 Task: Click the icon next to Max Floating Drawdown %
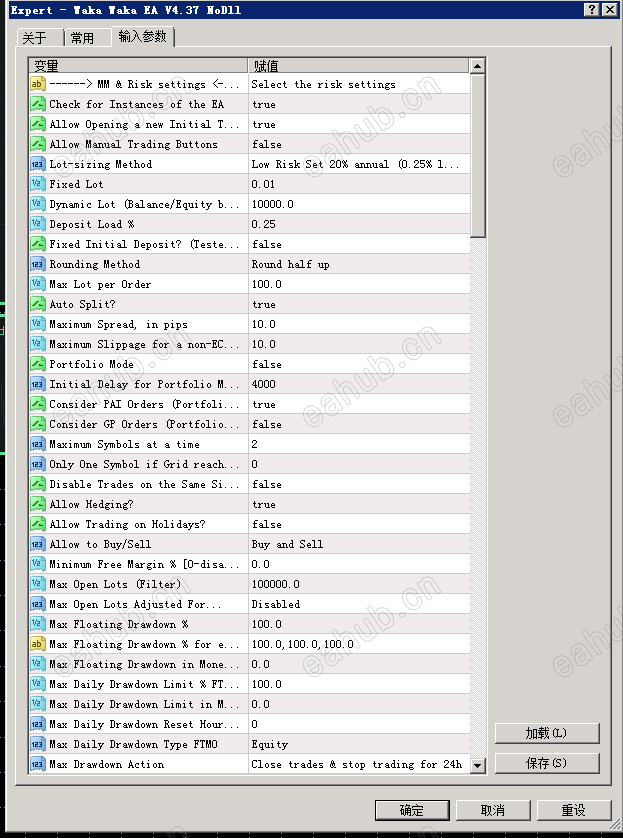[x=37, y=624]
